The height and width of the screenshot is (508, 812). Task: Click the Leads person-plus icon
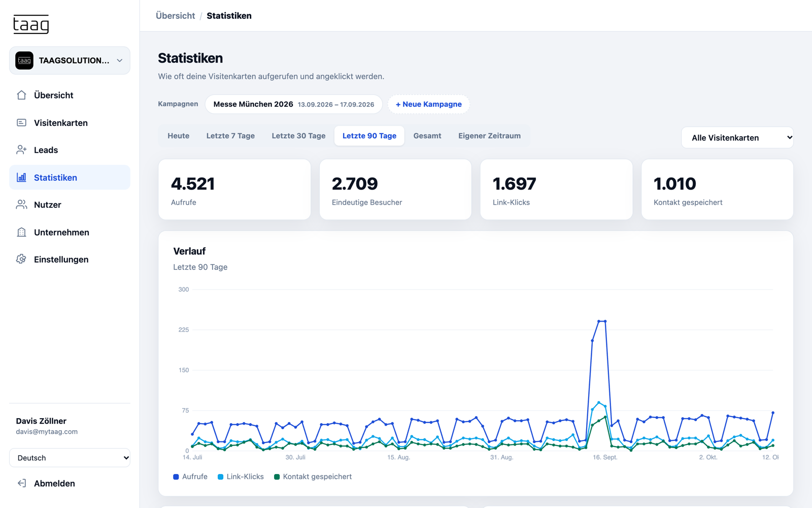[x=21, y=150]
